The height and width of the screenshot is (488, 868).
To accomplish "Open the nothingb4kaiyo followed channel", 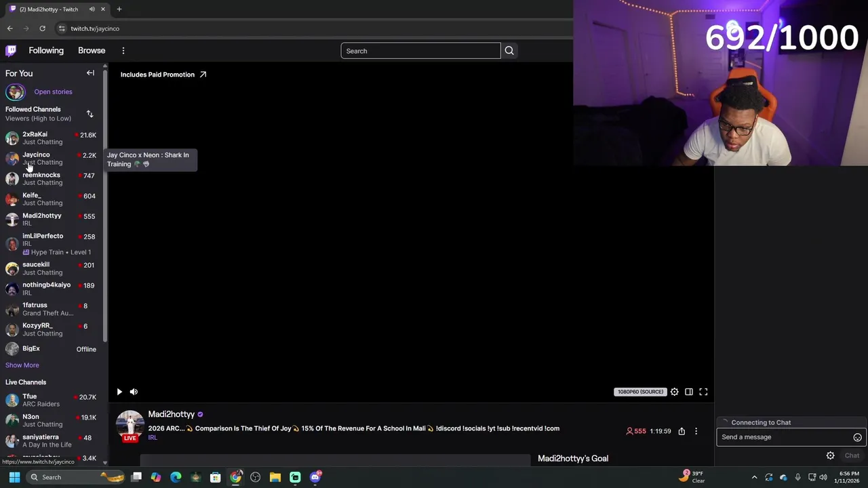I will tap(53, 289).
